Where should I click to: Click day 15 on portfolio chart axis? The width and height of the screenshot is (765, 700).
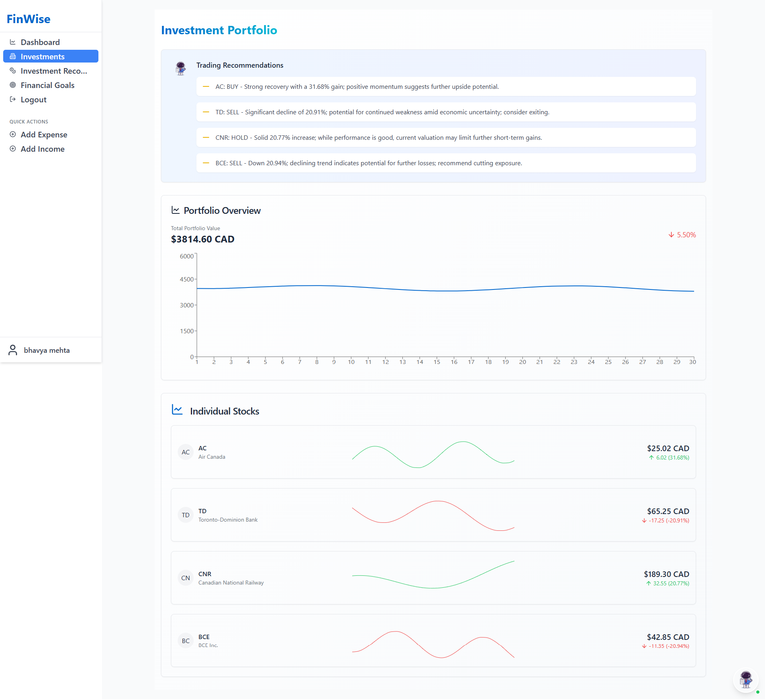437,362
